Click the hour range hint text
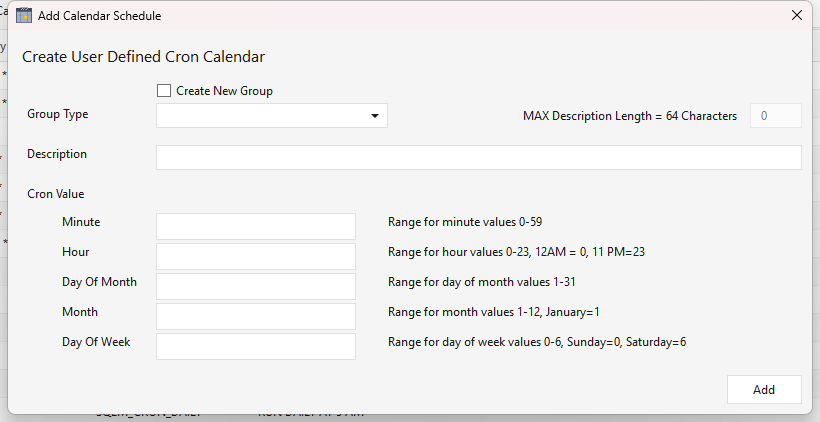Image resolution: width=820 pixels, height=422 pixels. click(x=516, y=252)
